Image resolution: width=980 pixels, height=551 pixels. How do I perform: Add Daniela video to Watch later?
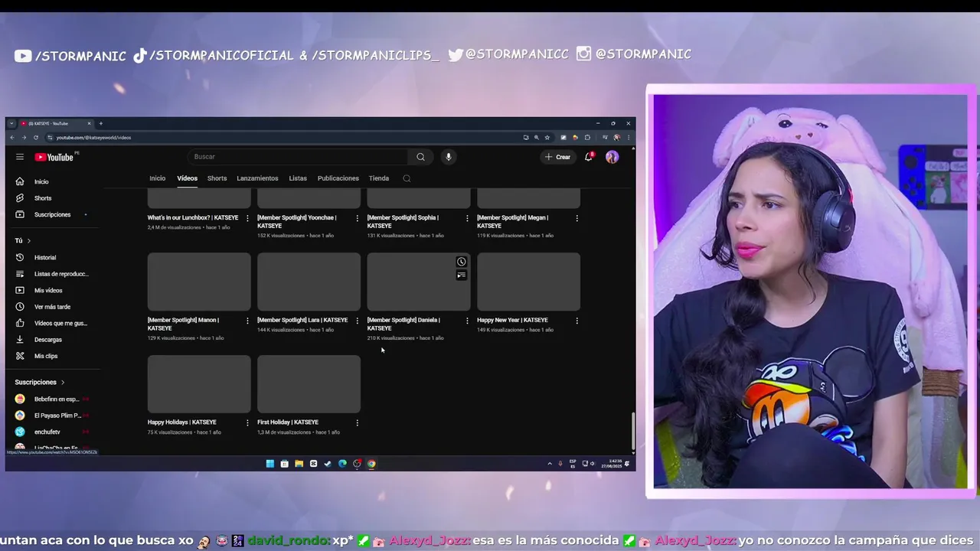point(462,262)
